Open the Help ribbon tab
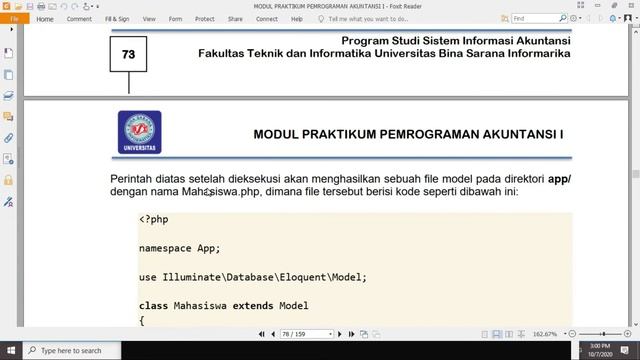Image resolution: width=640 pixels, height=360 pixels. (x=297, y=19)
